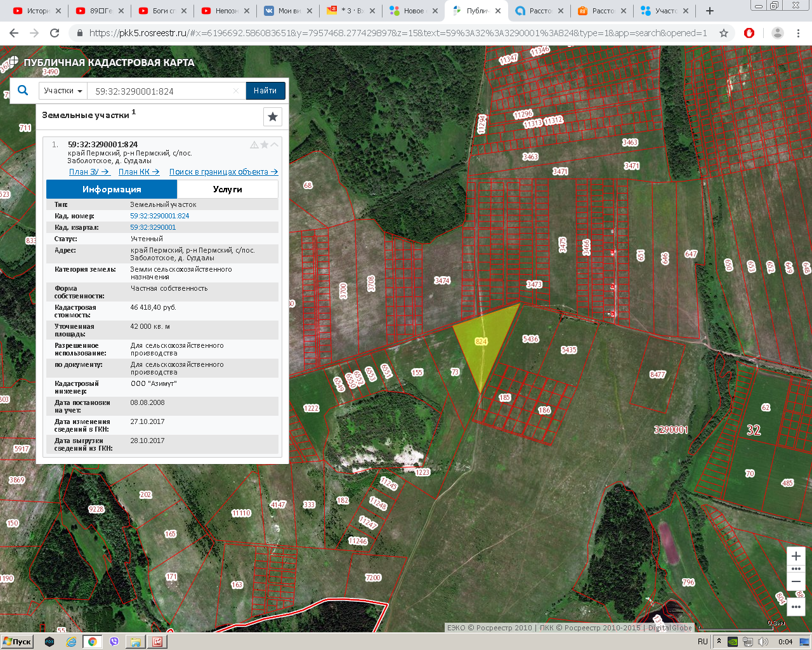The height and width of the screenshot is (650, 812).
Task: Collapse the parcel result card chevron
Action: point(274,145)
